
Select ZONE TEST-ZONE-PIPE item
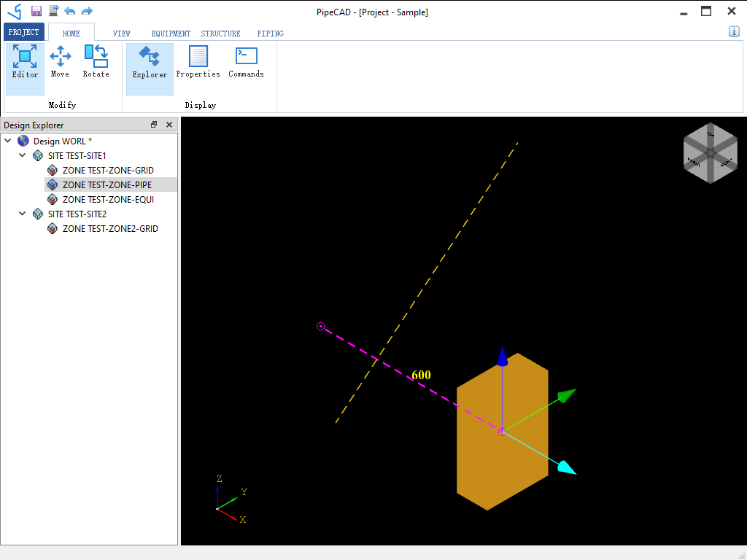tap(107, 184)
